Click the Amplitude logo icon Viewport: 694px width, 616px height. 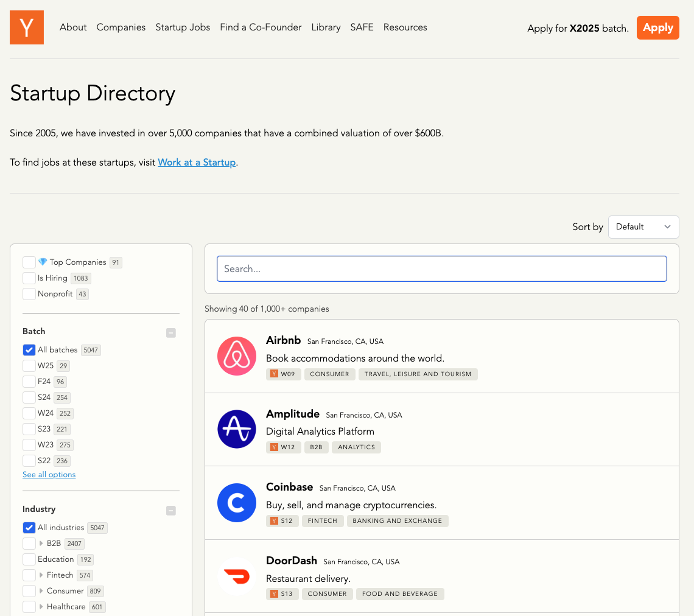[x=237, y=429]
